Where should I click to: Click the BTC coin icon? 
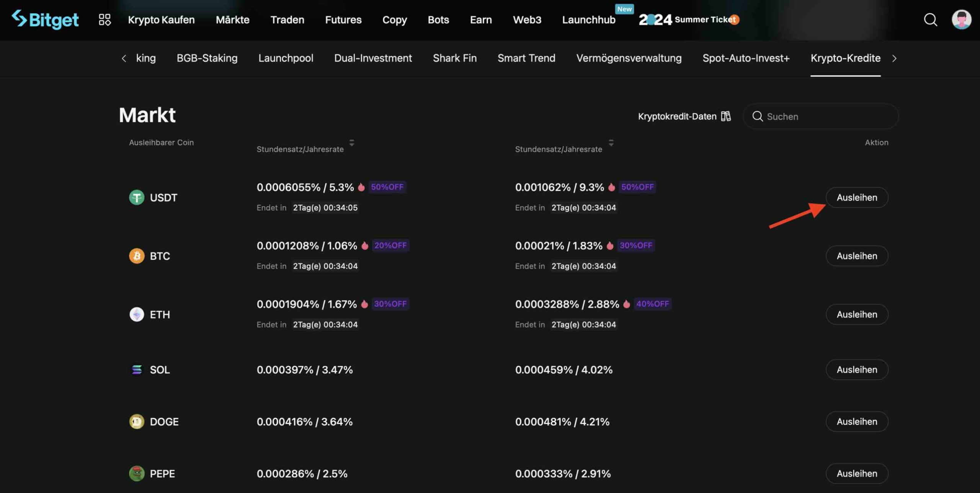(137, 256)
